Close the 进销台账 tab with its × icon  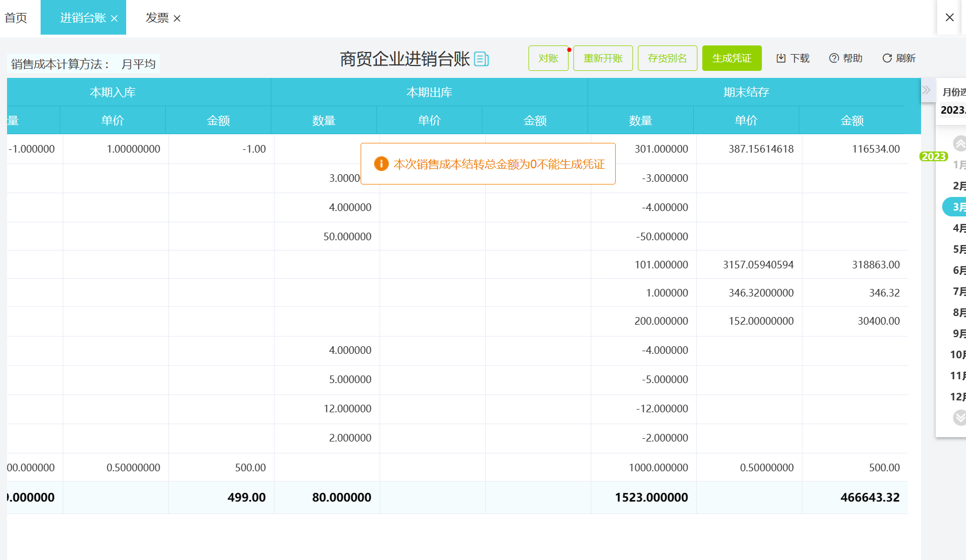coord(114,17)
